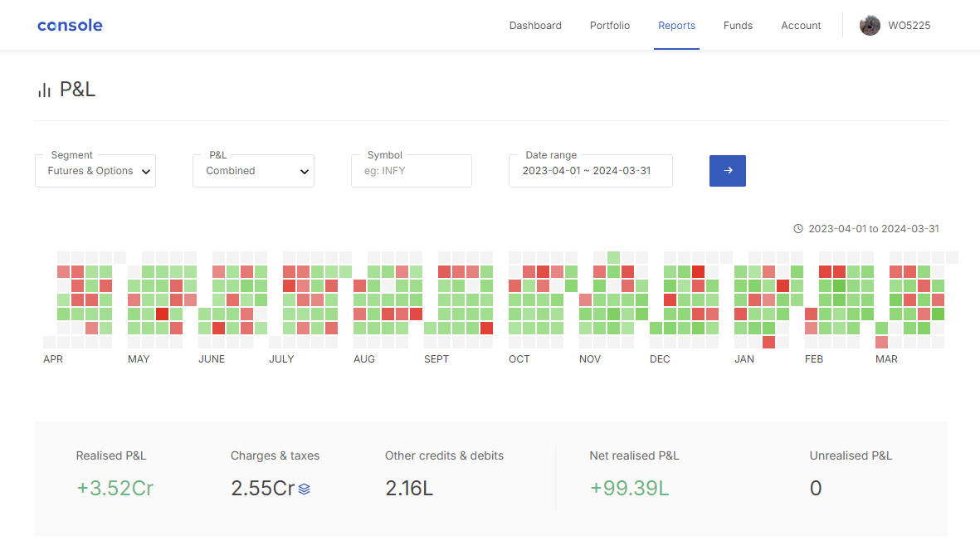Click the MAY month label on heatmap

click(x=139, y=359)
